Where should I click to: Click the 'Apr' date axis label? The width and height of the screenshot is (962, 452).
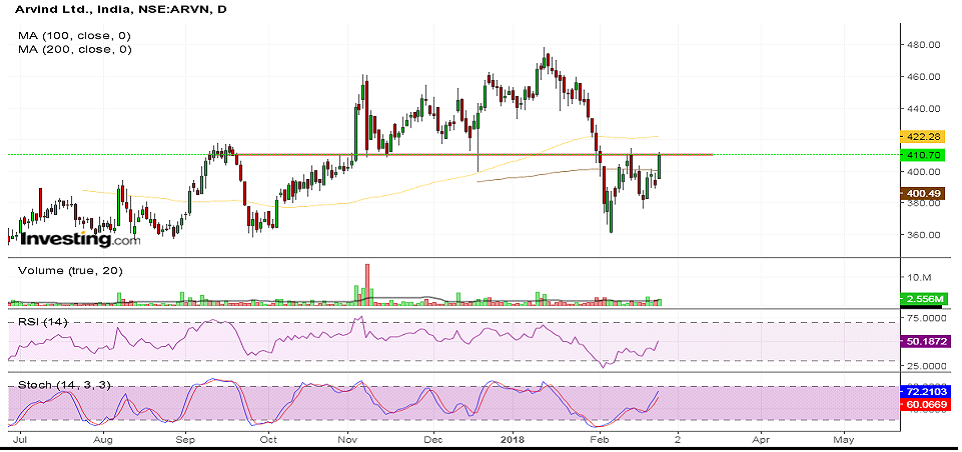[x=761, y=440]
